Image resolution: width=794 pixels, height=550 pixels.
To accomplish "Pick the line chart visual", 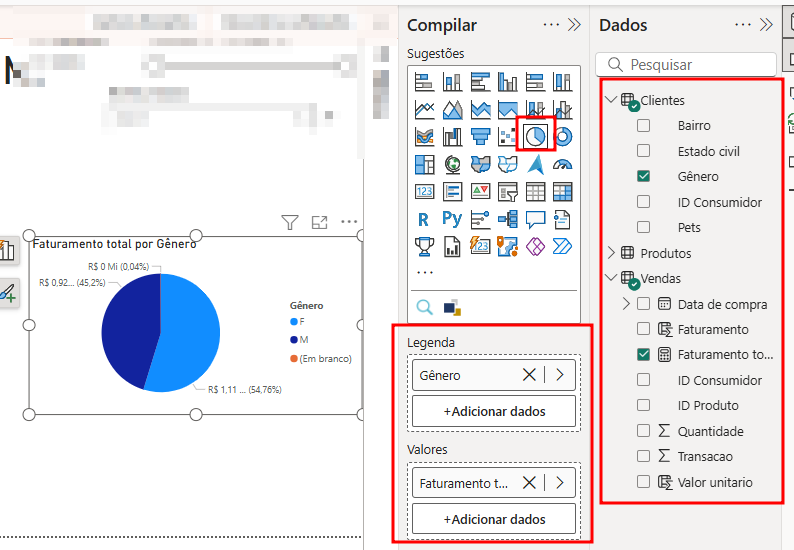I will tap(424, 109).
